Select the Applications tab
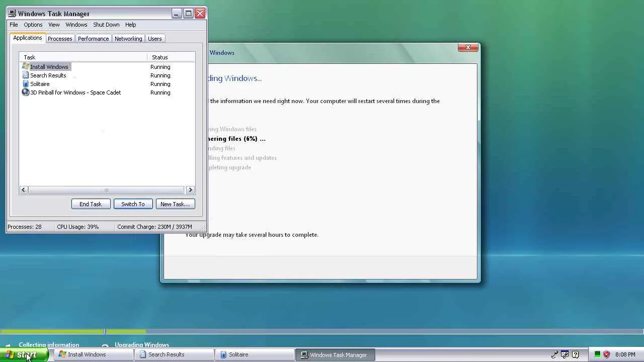Screen dimensions: 644x362 [x=28, y=38]
